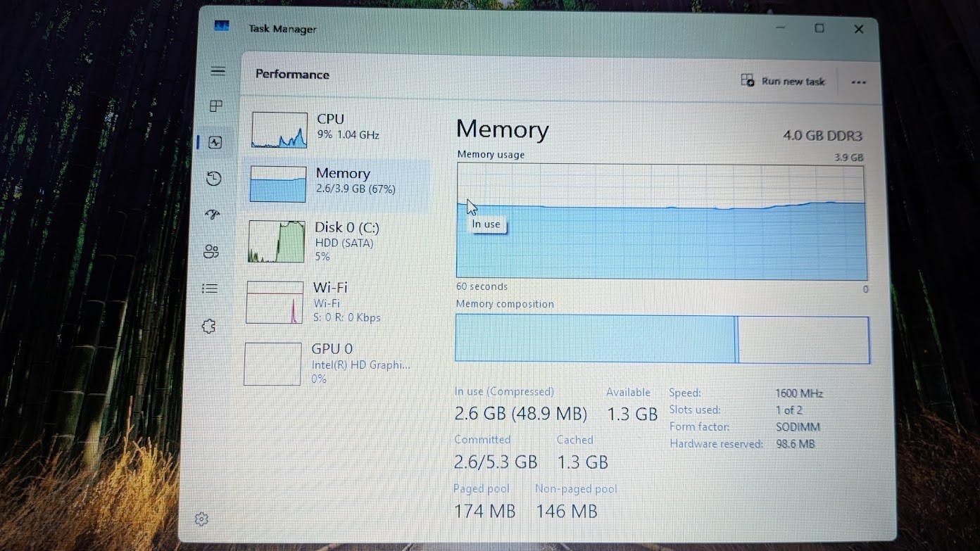Click the Memory composition bar in-use segment
Viewport: 980px width, 551px height.
pyautogui.click(x=595, y=338)
